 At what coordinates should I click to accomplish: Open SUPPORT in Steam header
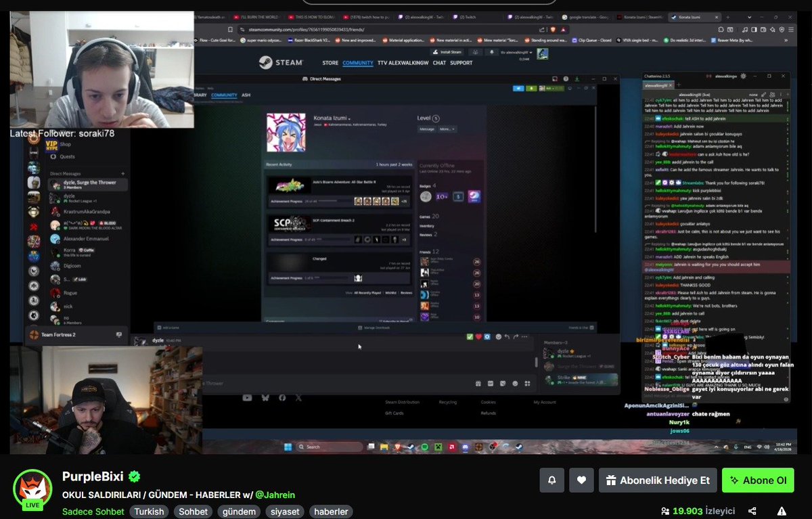coord(461,63)
